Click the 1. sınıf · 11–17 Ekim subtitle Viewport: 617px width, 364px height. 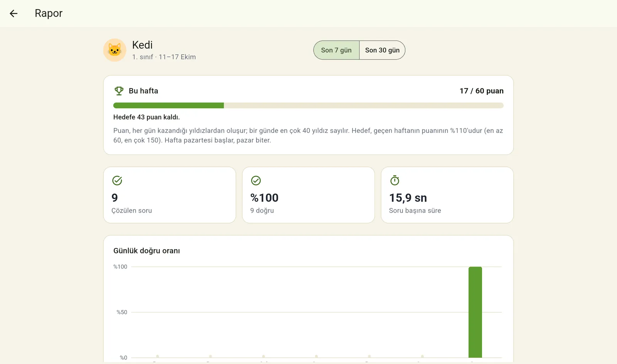point(164,57)
